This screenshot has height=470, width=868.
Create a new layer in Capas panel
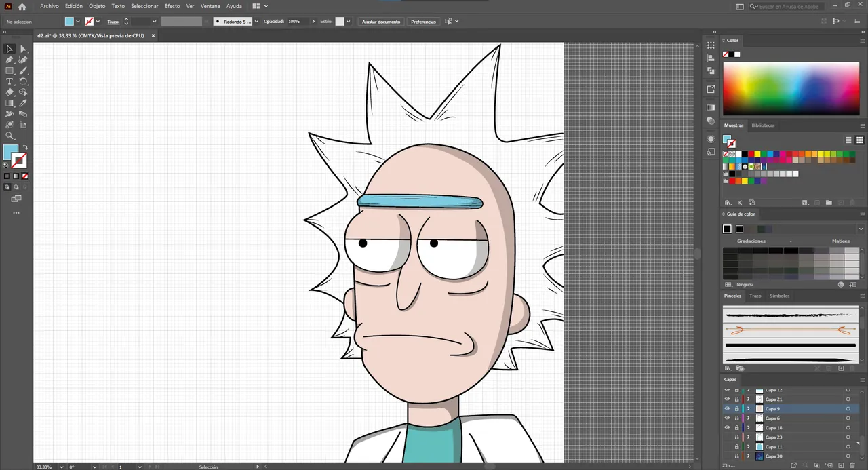841,465
